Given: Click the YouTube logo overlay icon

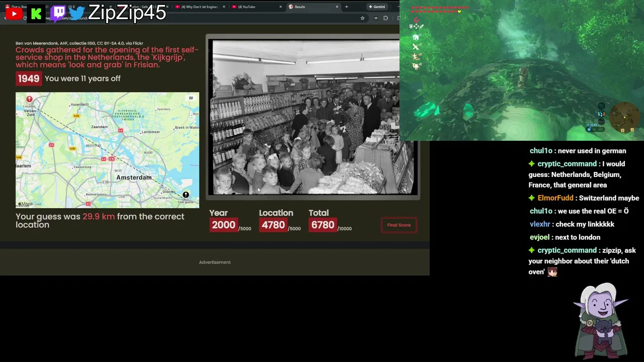Looking at the screenshot, I should (x=14, y=14).
